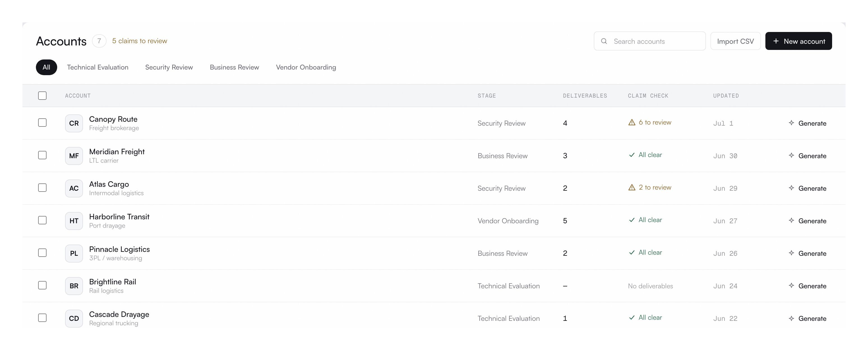Switch to Technical Evaluation tab
Viewport: 868px width, 350px height.
[97, 67]
